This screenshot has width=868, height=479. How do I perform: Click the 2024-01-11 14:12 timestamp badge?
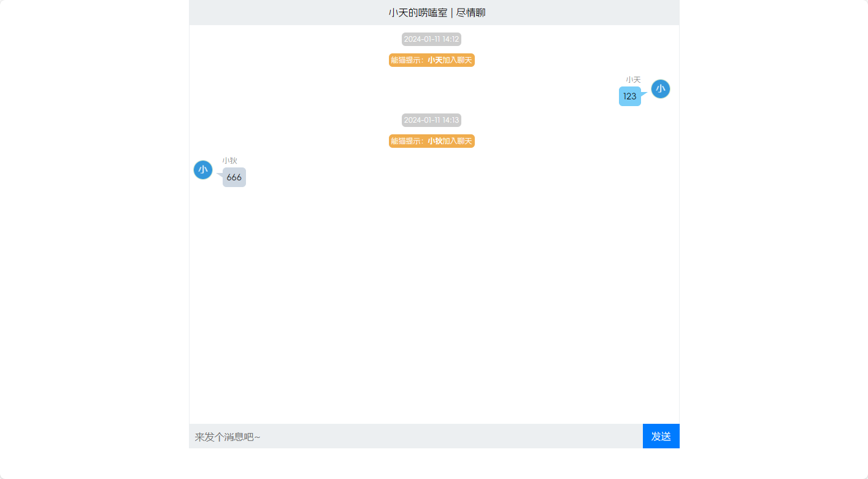[431, 39]
